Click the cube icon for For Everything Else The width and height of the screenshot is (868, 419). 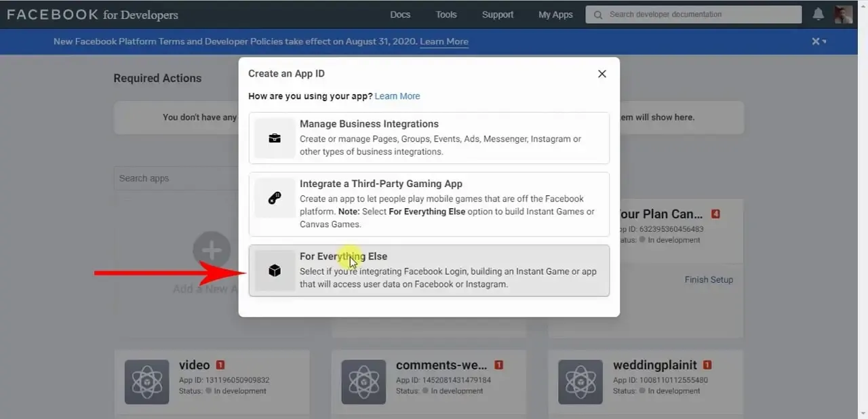[x=275, y=271]
